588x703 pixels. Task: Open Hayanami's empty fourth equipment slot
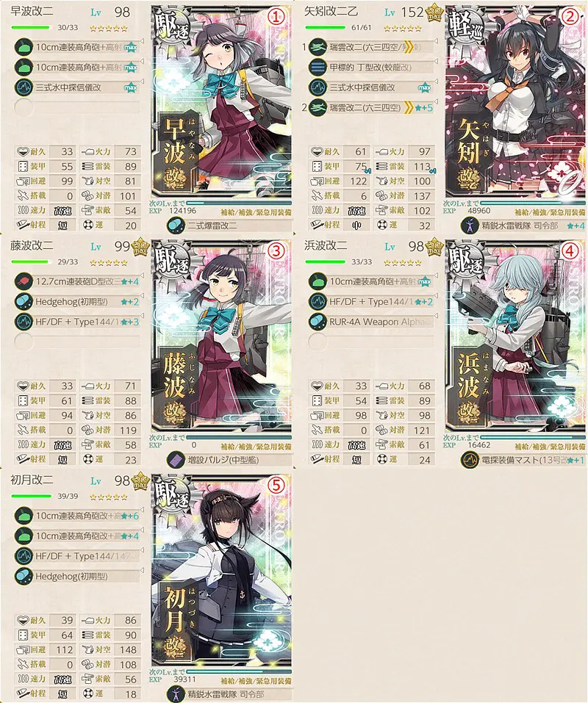tap(77, 107)
